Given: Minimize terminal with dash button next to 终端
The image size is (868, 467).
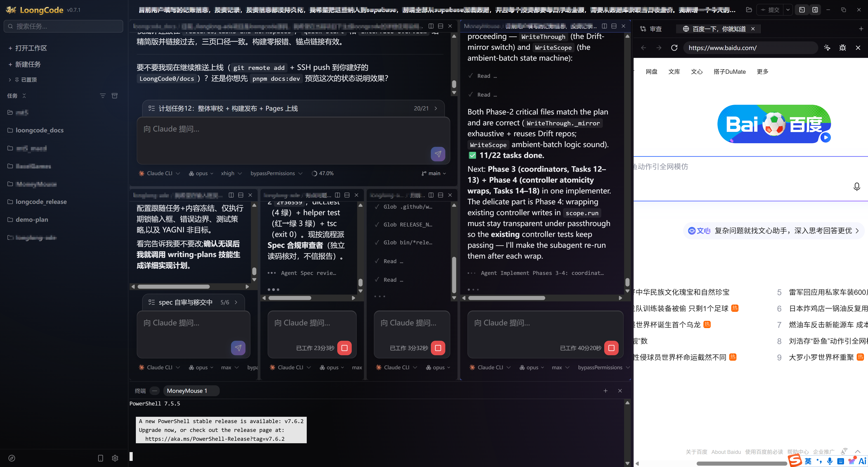Looking at the screenshot, I should (x=154, y=391).
